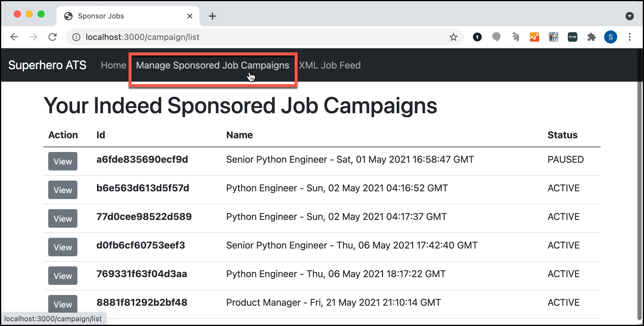Viewport: 644px width, 326px height.
Task: View campaign a6fde835690ecf9d
Action: [63, 161]
